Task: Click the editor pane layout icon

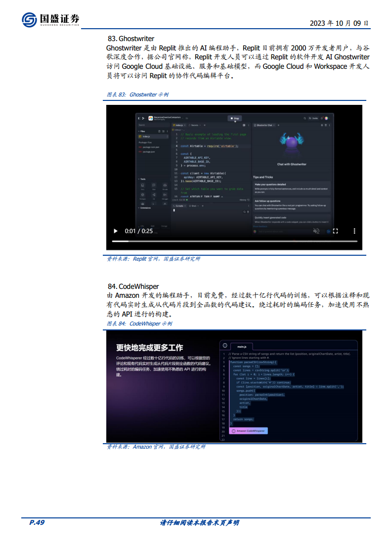Action: tap(244, 125)
